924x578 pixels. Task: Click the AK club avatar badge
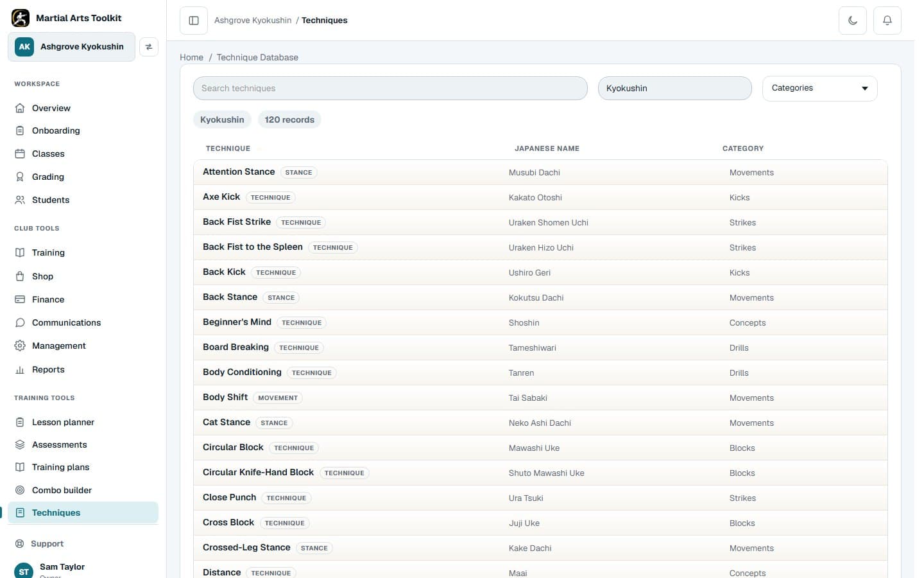point(24,47)
